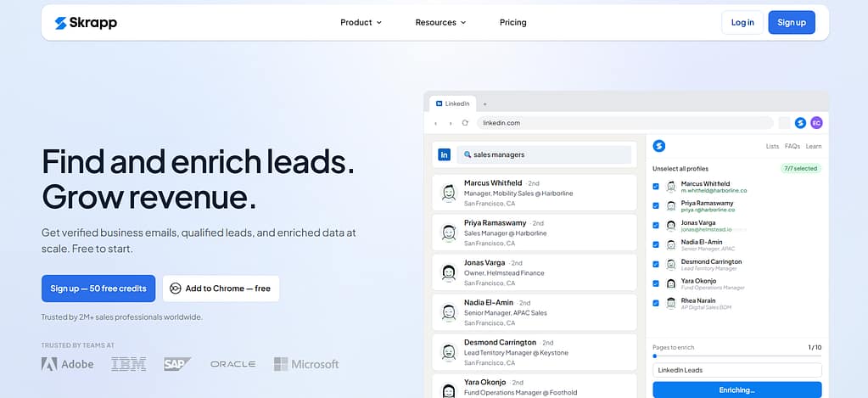Click the Add to Chrome — free button
This screenshot has width=868, height=398.
click(221, 289)
